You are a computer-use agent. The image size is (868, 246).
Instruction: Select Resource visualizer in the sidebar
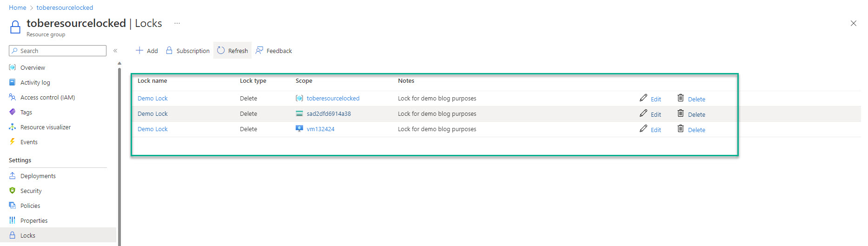coord(45,127)
